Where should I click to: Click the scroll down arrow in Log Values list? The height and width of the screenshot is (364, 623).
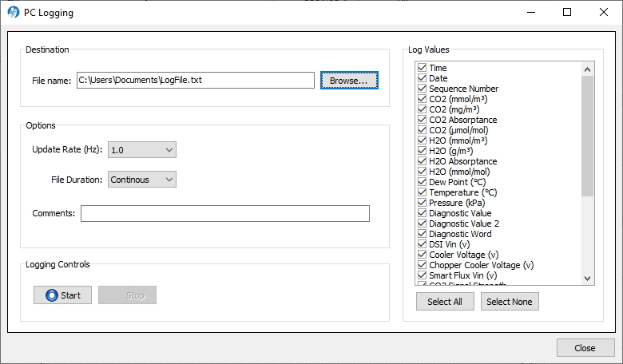[x=587, y=279]
